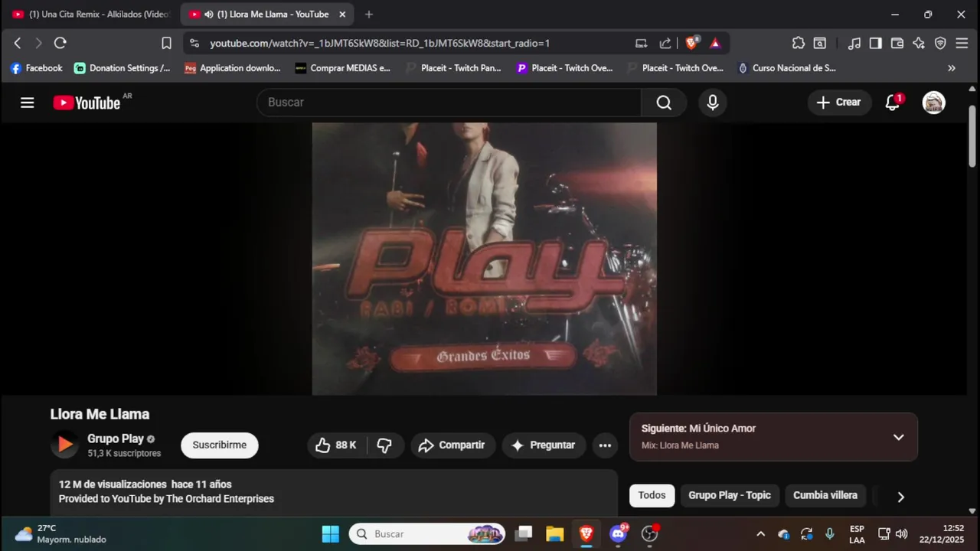Share this page from address bar
This screenshot has height=551, width=980.
click(x=665, y=44)
